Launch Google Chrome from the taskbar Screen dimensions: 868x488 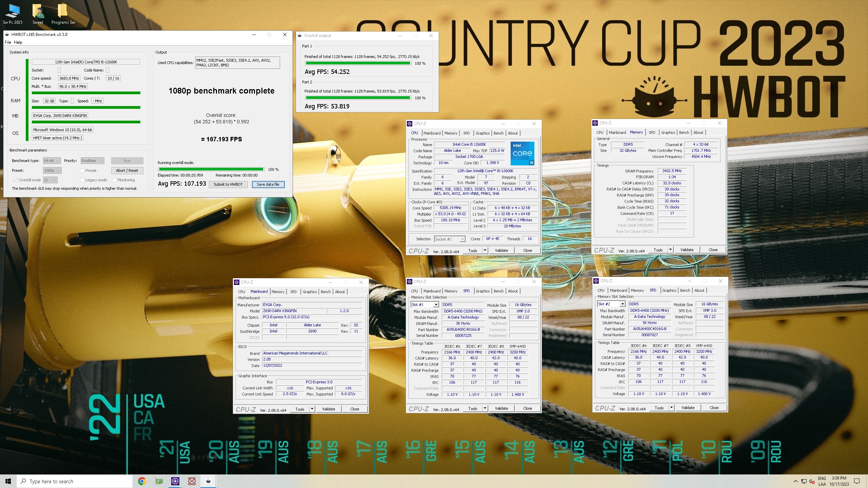[142, 481]
